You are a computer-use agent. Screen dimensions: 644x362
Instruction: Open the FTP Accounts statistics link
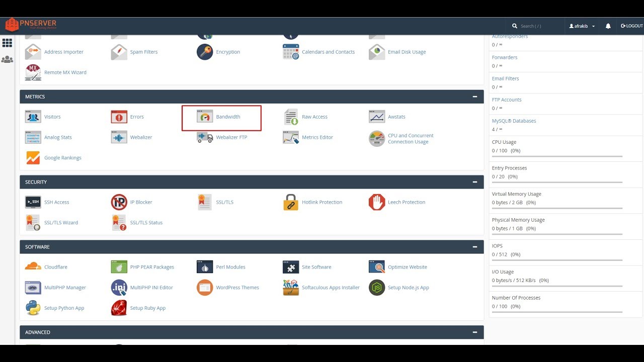click(x=507, y=100)
